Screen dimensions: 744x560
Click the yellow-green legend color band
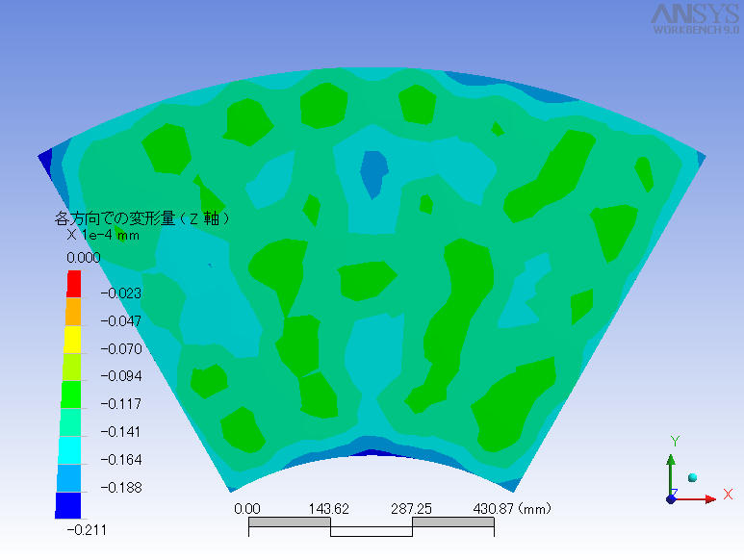click(71, 367)
